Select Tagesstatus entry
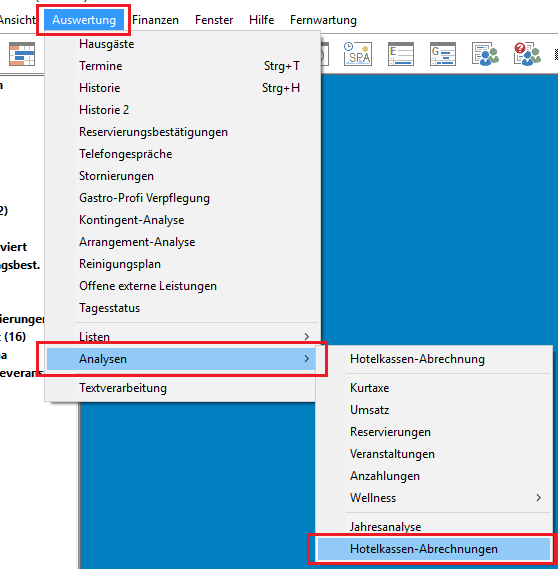558x569 pixels. click(182, 308)
